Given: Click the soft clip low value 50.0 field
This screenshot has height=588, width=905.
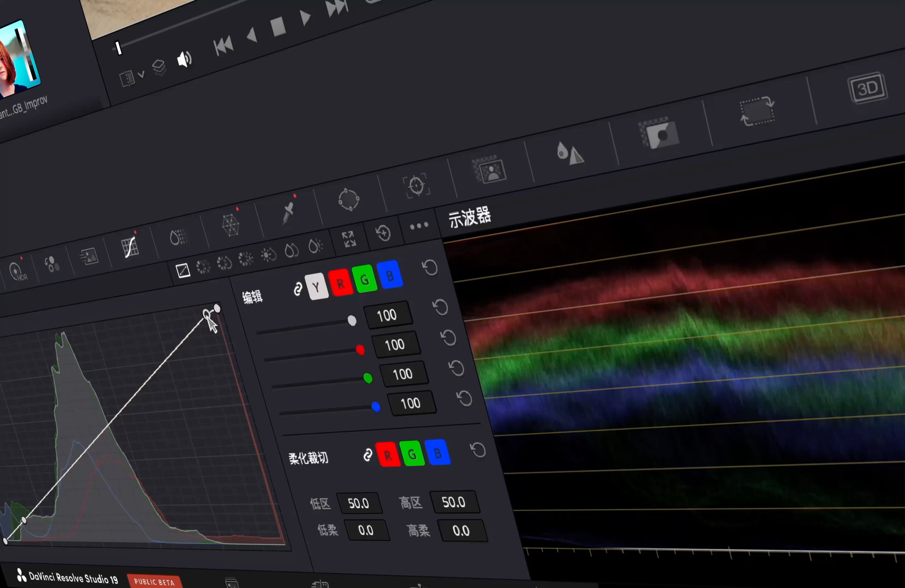Looking at the screenshot, I should [x=359, y=503].
